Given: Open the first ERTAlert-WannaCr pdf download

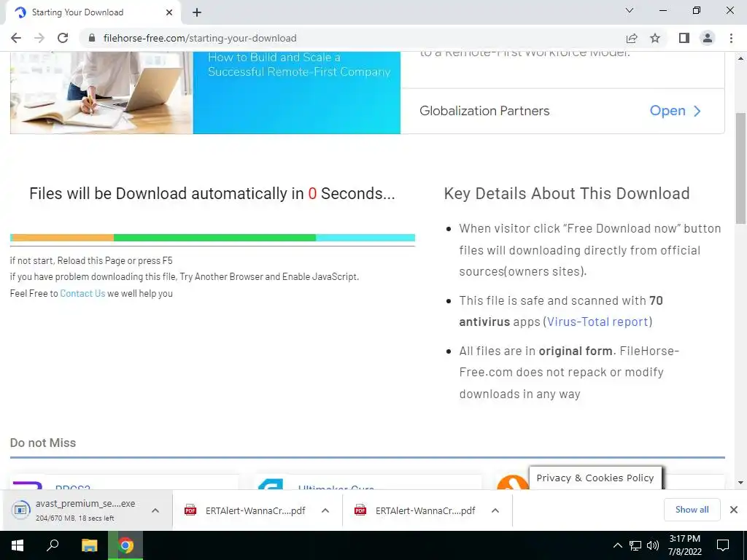Looking at the screenshot, I should (x=245, y=510).
